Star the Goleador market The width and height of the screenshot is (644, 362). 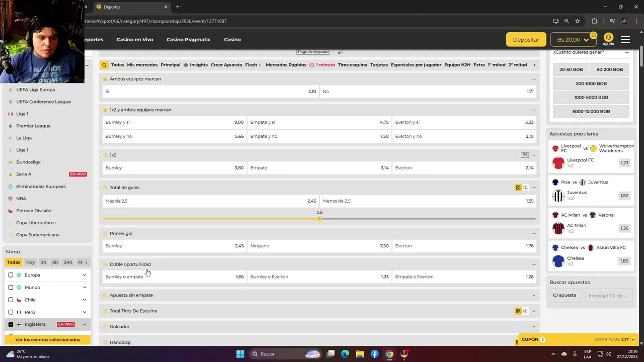click(x=105, y=326)
